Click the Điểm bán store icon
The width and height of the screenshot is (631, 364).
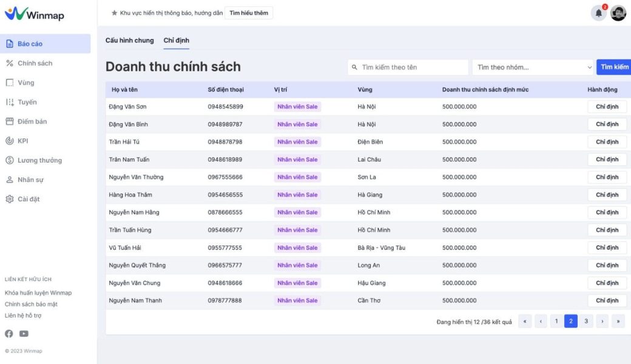coord(10,121)
